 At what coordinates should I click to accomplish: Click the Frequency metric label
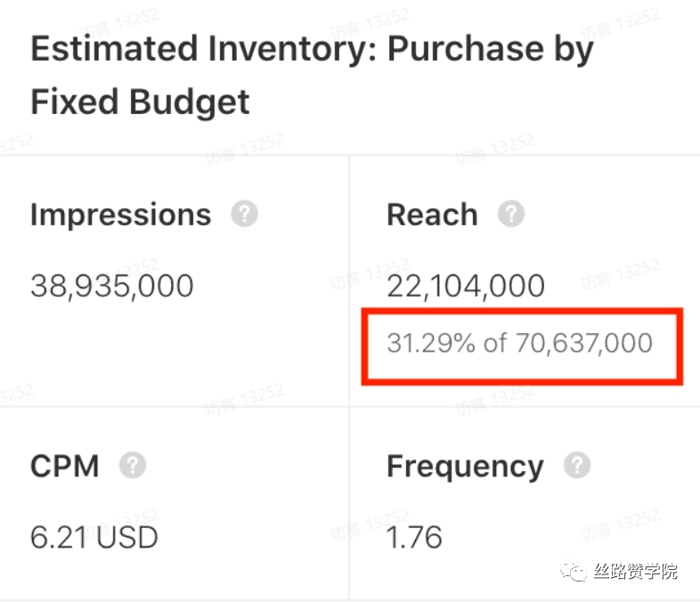point(465,466)
